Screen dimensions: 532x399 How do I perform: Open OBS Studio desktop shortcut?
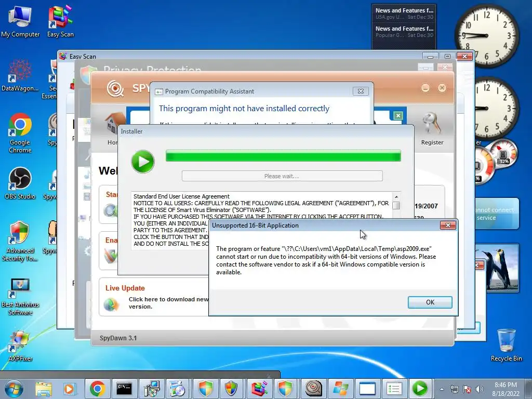[20, 183]
